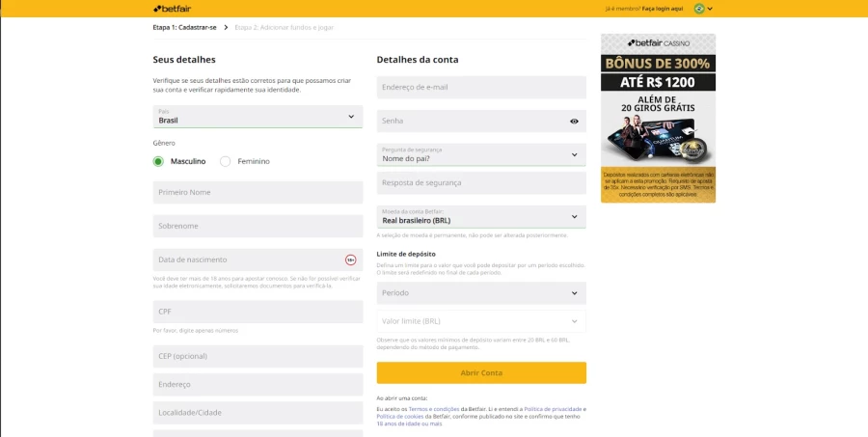The height and width of the screenshot is (437, 868).
Task: Select the Feminino radio button
Action: point(225,161)
